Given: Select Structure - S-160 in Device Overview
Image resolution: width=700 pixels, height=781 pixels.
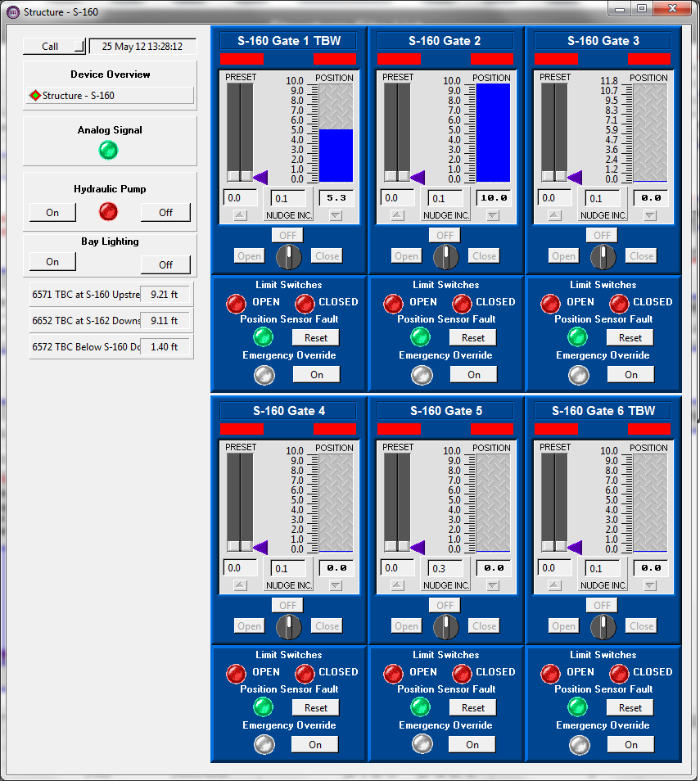Looking at the screenshot, I should pos(110,95).
